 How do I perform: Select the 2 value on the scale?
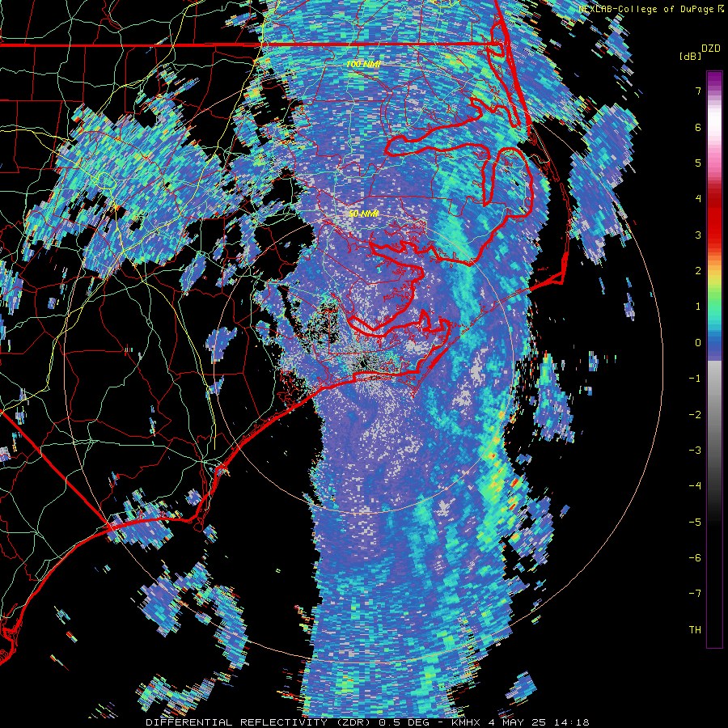pyautogui.click(x=698, y=271)
